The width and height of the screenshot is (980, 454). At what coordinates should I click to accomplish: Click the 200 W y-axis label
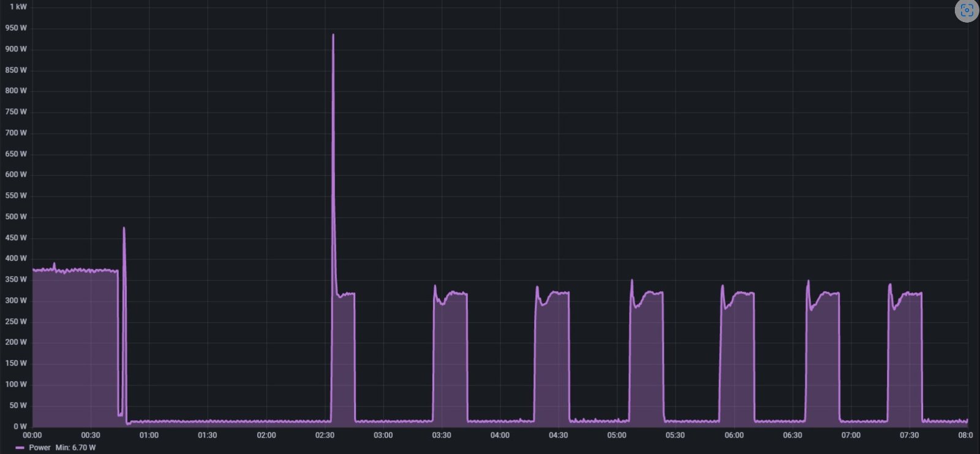[16, 342]
